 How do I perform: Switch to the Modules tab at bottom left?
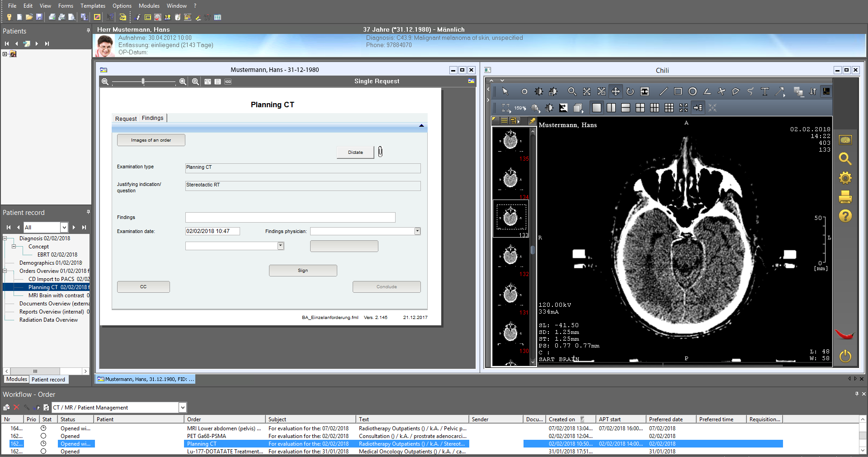[17, 379]
